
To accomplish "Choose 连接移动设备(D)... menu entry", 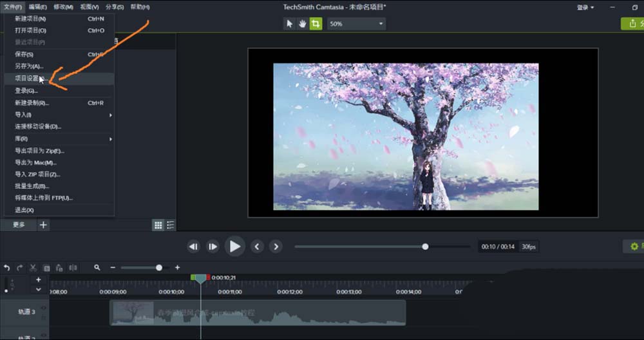I will click(59, 126).
